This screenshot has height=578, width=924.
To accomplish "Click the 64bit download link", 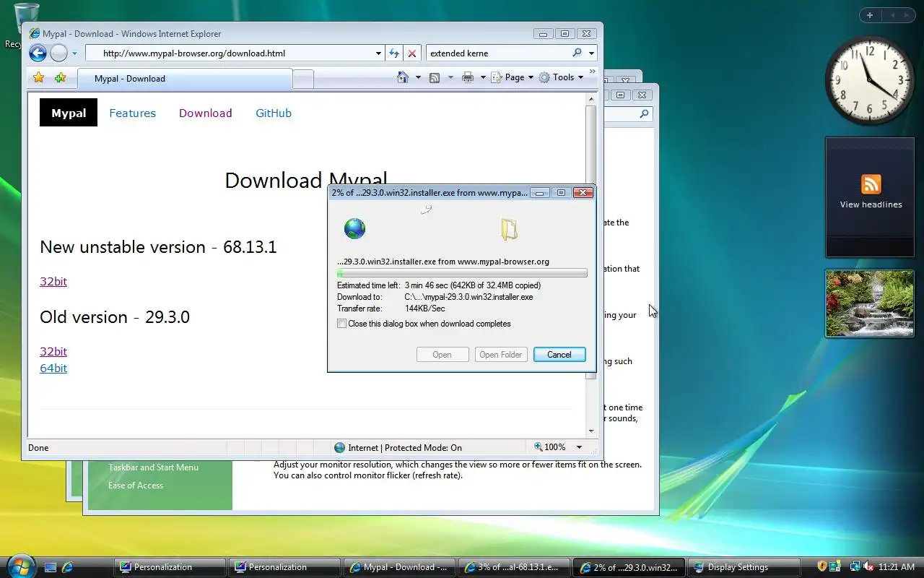I will (53, 368).
